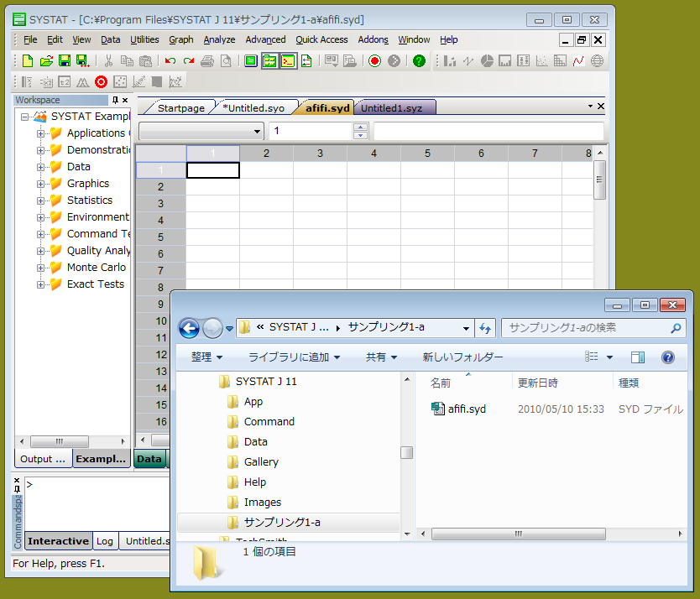Click the green Help question mark icon
700x599 pixels.
click(419, 60)
